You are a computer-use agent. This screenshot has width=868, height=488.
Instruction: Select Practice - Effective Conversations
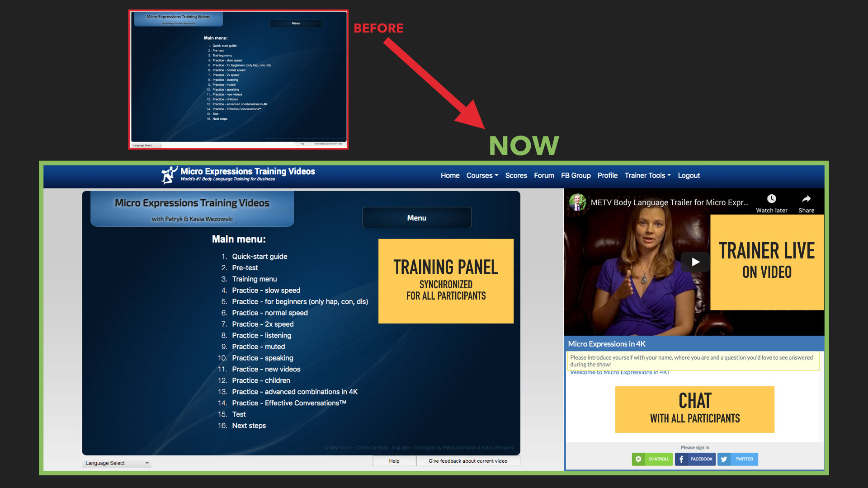(289, 403)
